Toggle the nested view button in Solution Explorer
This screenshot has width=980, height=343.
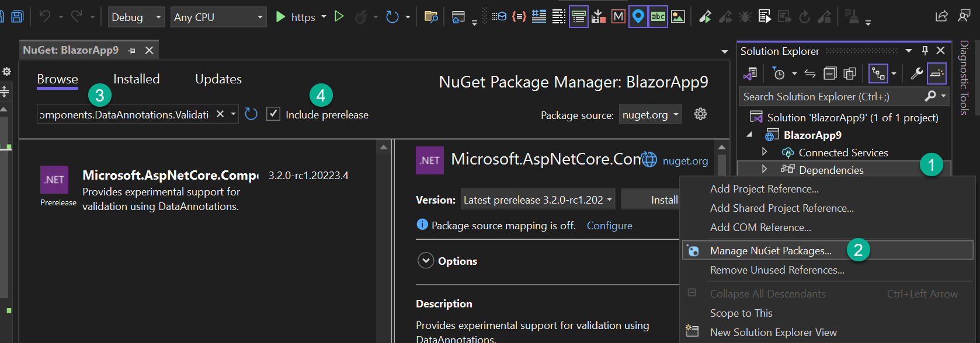pyautogui.click(x=878, y=73)
